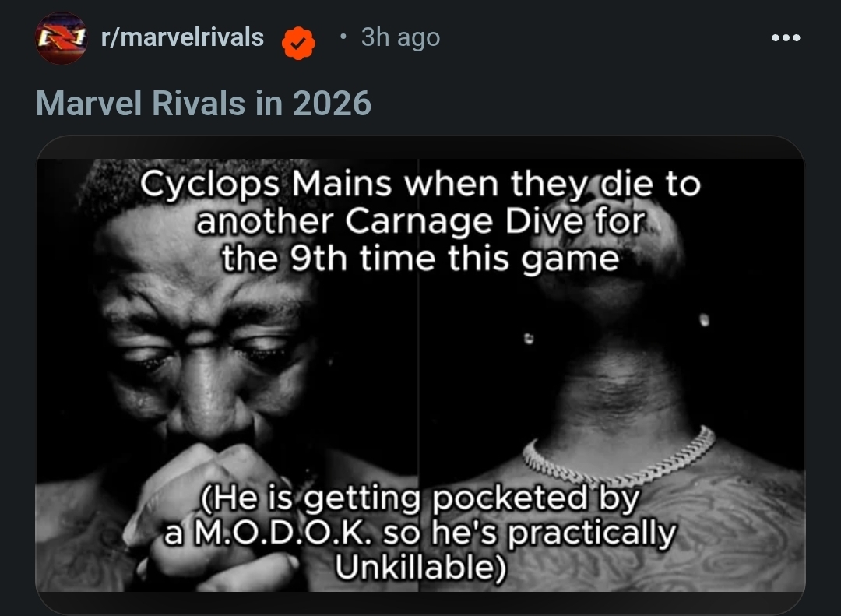Open the 'Marvel Rivals in 2026' post title
Image resolution: width=841 pixels, height=616 pixels.
[204, 103]
